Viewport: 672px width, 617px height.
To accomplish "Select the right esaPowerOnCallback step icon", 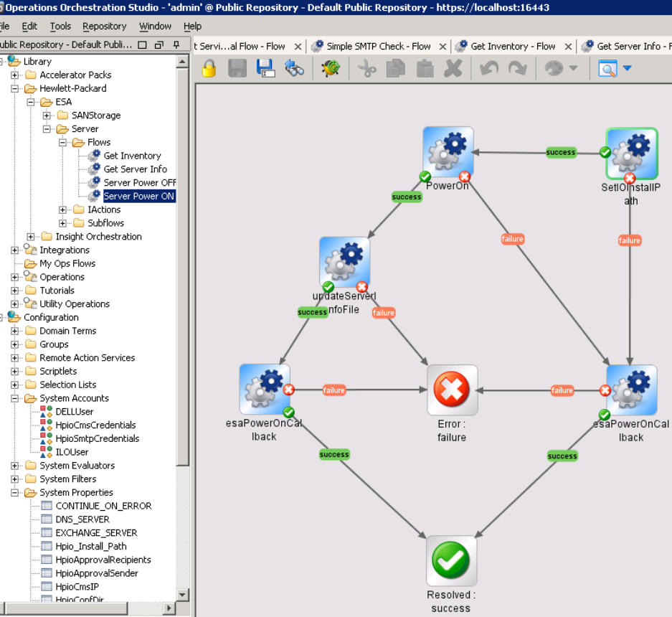I will tap(632, 390).
